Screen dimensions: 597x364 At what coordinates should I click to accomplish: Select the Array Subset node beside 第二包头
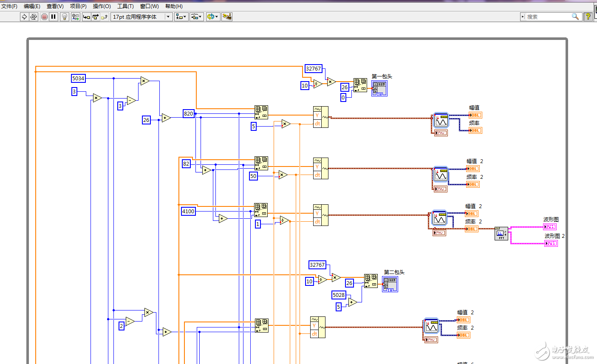[x=371, y=281]
